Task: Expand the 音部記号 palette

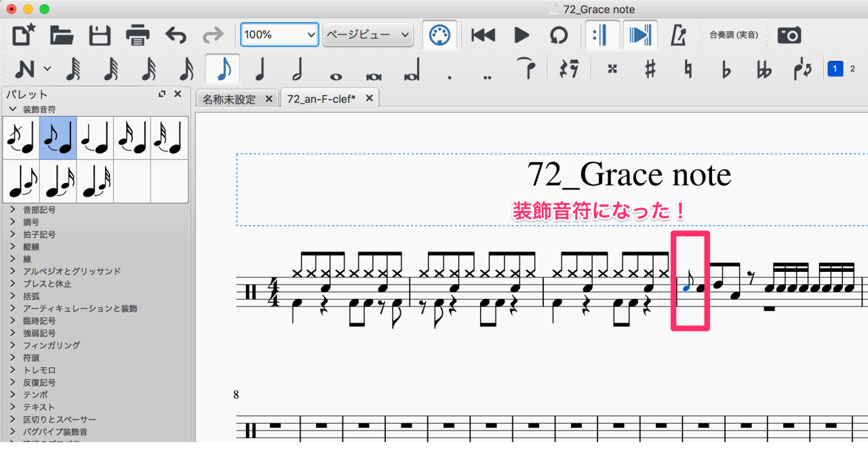Action: (x=12, y=210)
